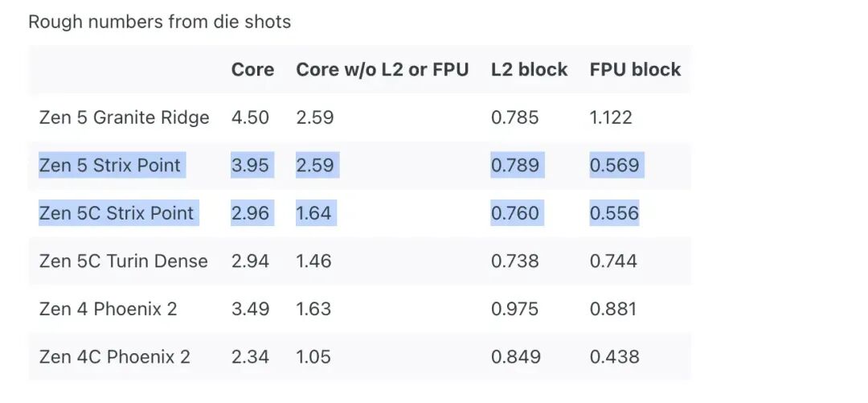Screen dimensions: 868x403
Task: Click the Core column header
Action: (252, 70)
